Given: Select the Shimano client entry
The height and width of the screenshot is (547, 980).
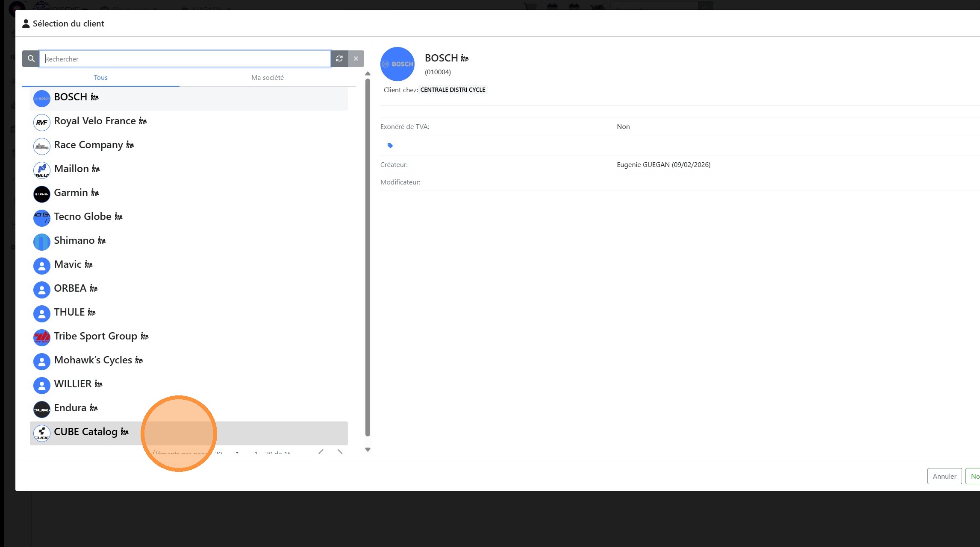Looking at the screenshot, I should (x=74, y=241).
